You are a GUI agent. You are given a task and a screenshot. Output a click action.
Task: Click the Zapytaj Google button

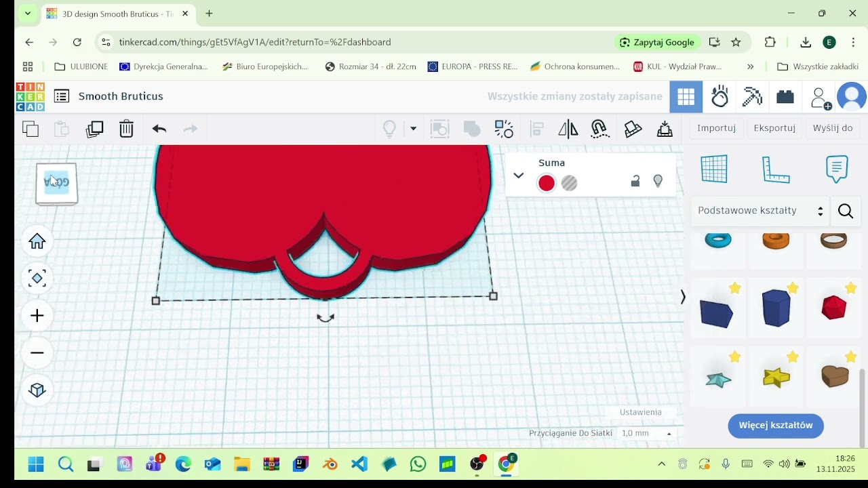pyautogui.click(x=657, y=42)
